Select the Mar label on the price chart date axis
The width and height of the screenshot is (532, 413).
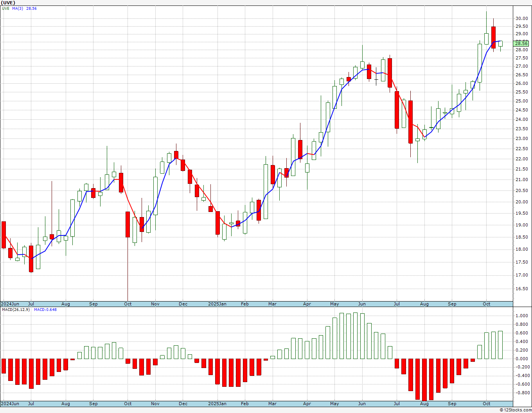click(273, 304)
